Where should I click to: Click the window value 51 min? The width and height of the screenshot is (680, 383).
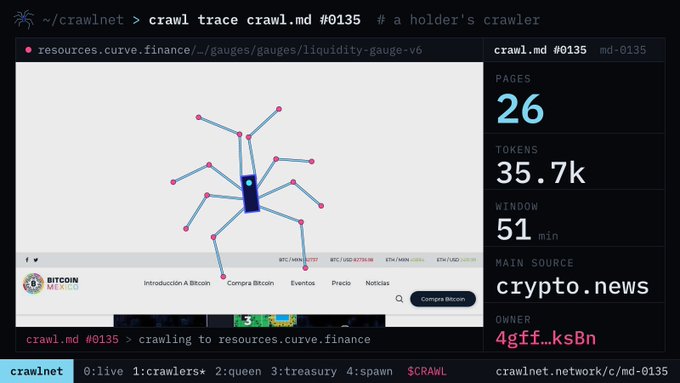pos(527,230)
